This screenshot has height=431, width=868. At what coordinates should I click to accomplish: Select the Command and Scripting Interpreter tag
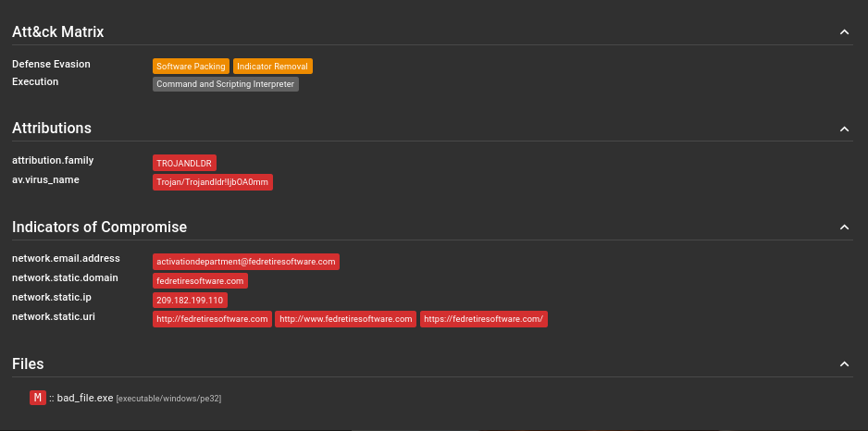point(225,84)
